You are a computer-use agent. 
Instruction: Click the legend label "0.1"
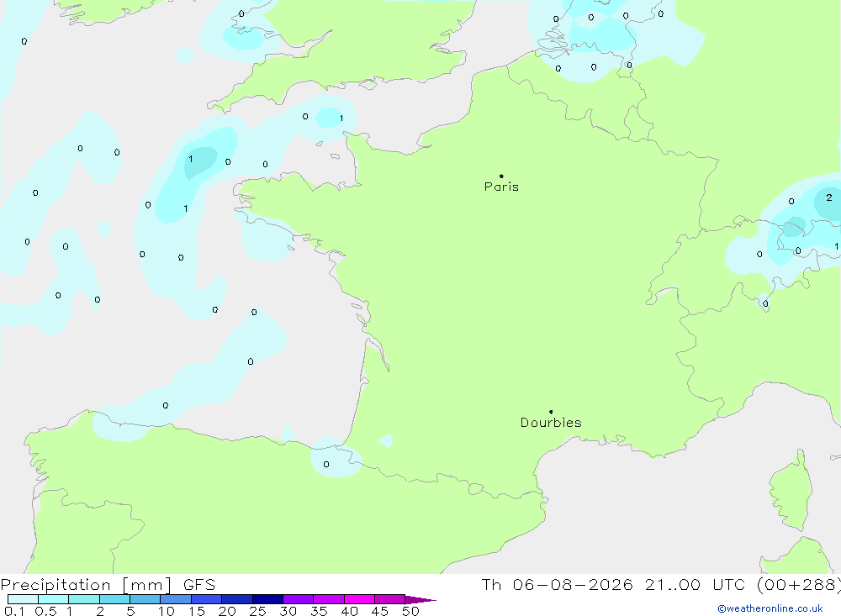(14, 611)
